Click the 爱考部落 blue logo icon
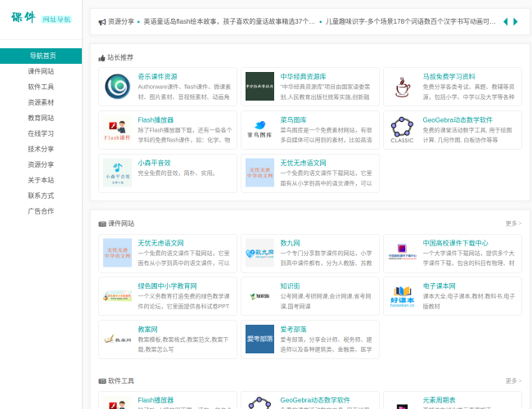This screenshot has height=409, width=532. point(260,339)
